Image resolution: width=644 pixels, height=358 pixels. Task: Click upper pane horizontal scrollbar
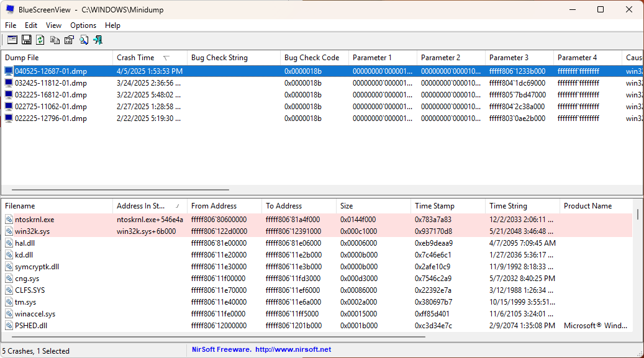120,190
